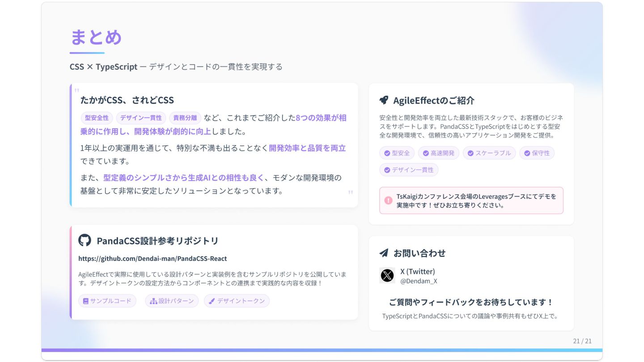
Task: Click the slide progress bar along the bottom
Action: (x=322, y=350)
